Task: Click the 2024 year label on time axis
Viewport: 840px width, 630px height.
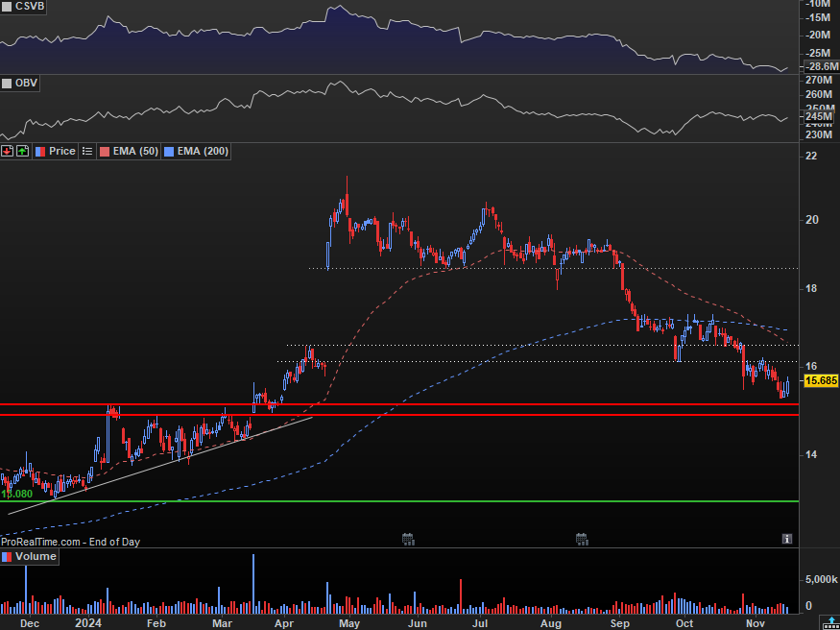Action: pyautogui.click(x=87, y=623)
